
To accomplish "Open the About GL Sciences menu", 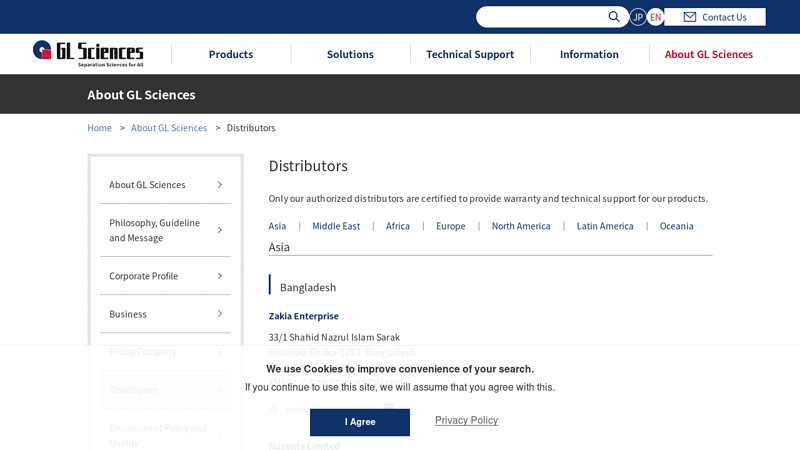I will tap(709, 54).
